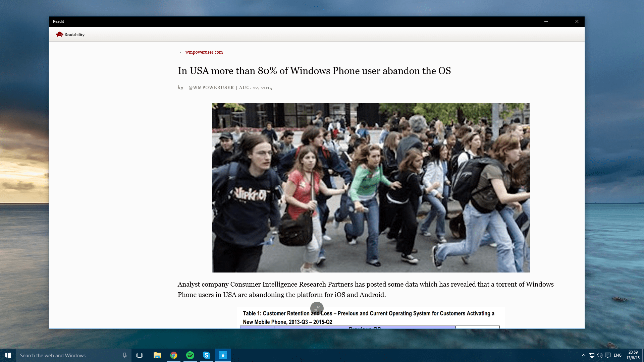This screenshot has width=644, height=362.
Task: Switch to Google Chrome on the taskbar
Action: [174, 355]
